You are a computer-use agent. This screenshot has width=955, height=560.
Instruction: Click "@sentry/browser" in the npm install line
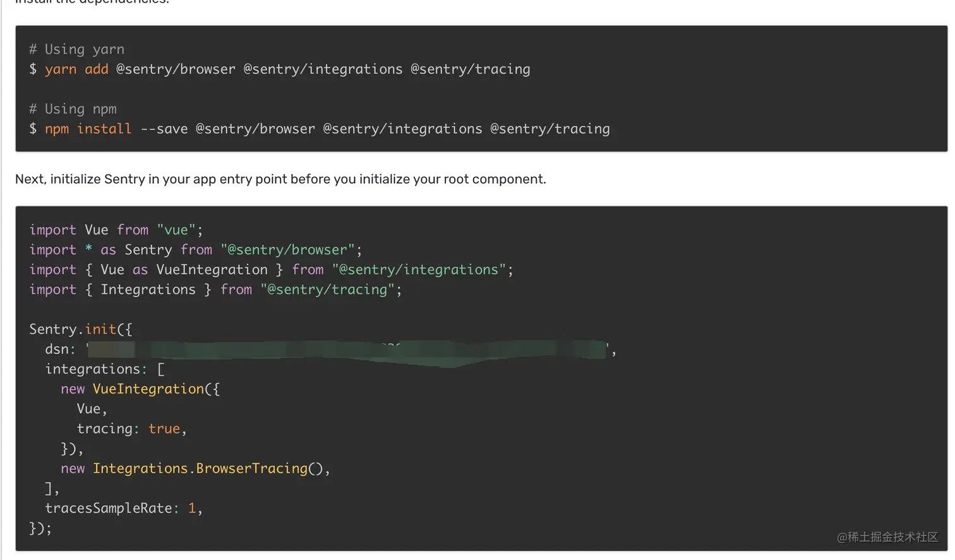255,129
